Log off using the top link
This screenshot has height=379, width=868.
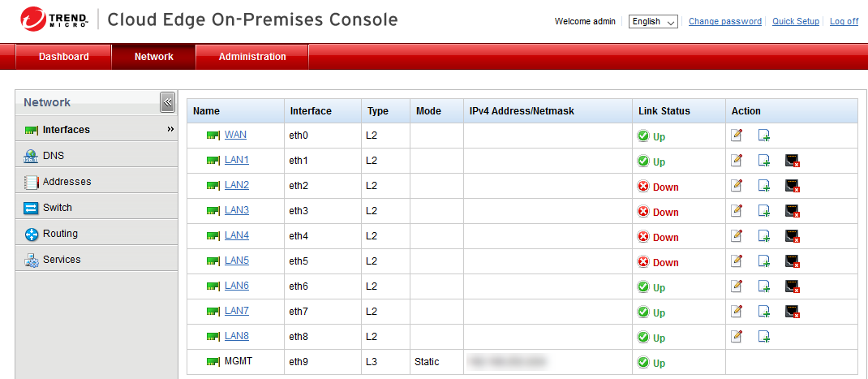coord(844,22)
